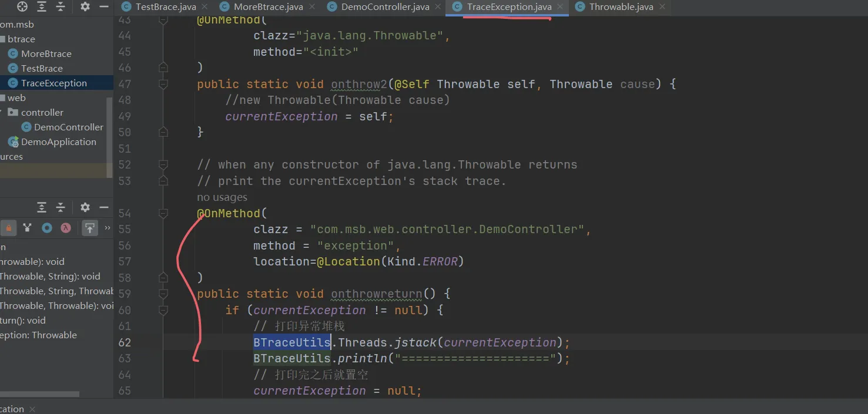Click Kind.ERROR in the @Location annotation

point(423,261)
